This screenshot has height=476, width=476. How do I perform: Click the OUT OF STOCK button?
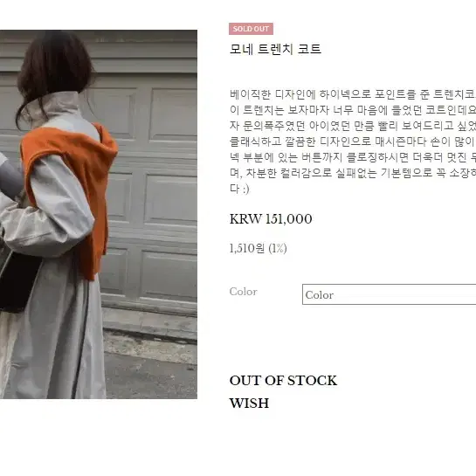283,381
